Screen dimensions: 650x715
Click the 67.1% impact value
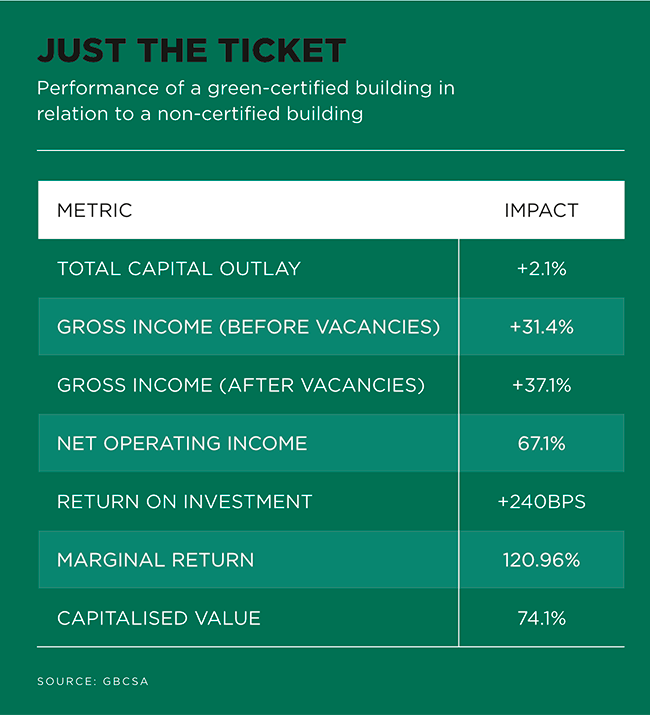pos(541,443)
